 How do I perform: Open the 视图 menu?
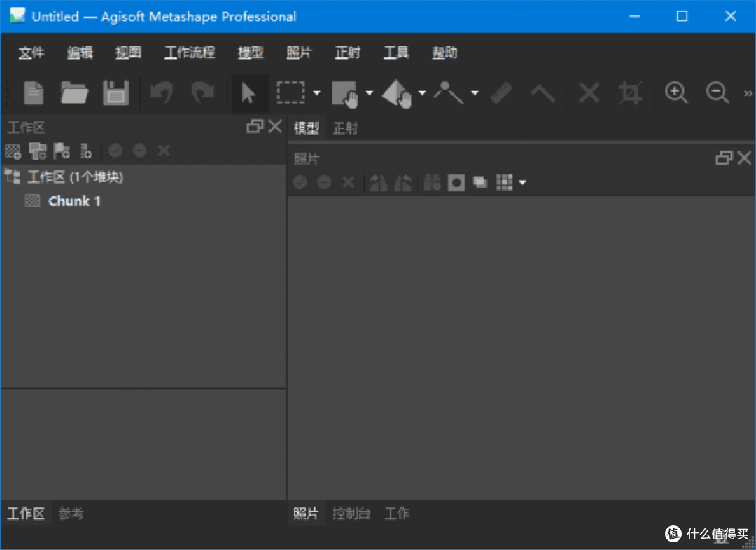(128, 53)
